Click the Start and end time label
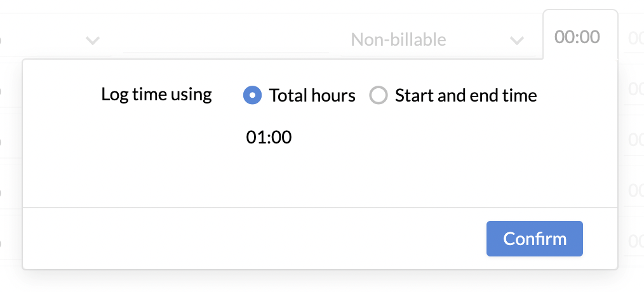 click(x=466, y=96)
